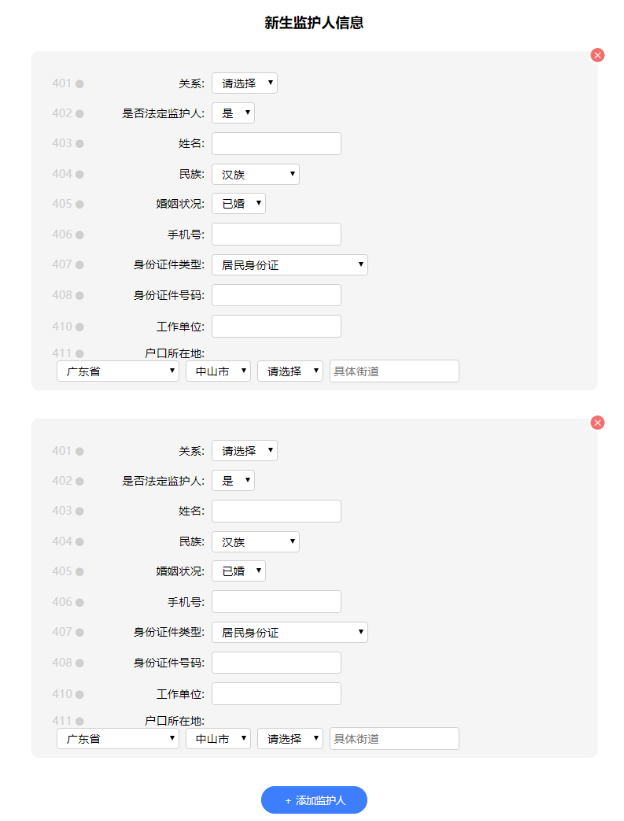Open the 中山市 city dropdown in second card
Viewport: 624px width, 821px height.
tap(218, 739)
